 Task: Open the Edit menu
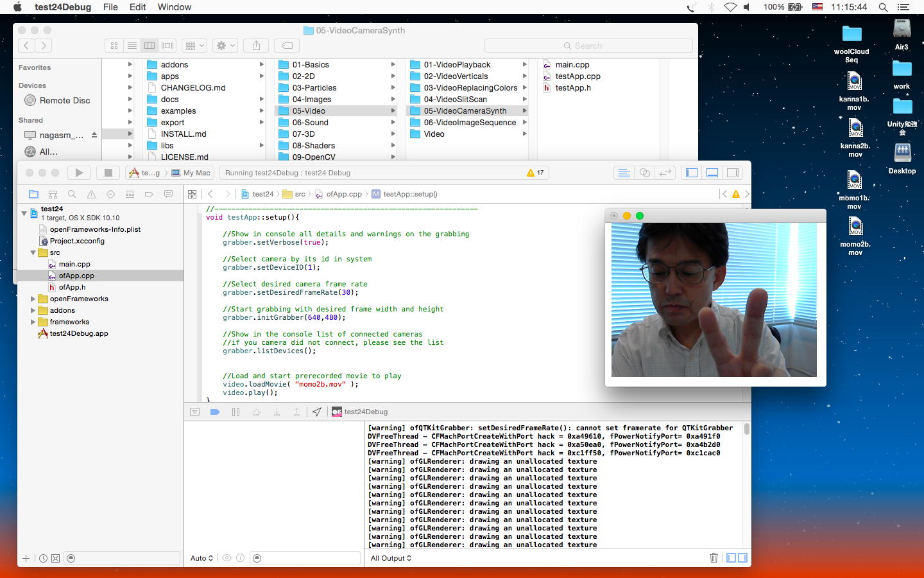coord(137,7)
